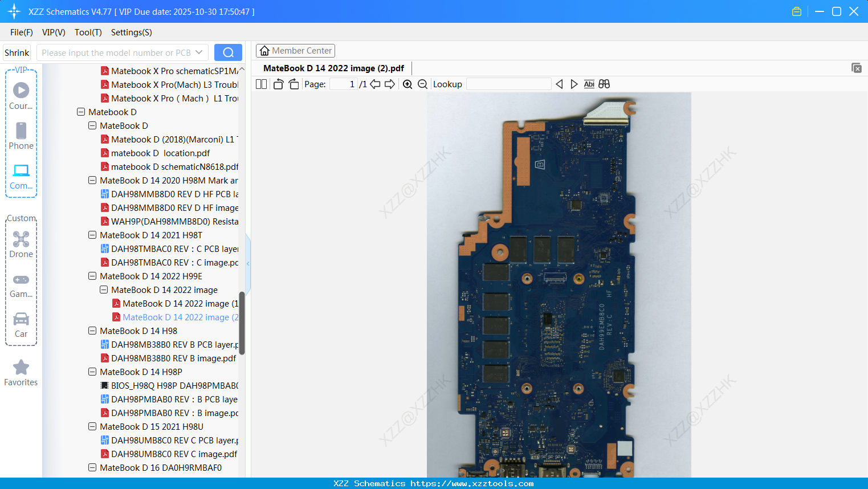The width and height of the screenshot is (868, 489).
Task: Collapse MateBook D 15 2021 H98U folder
Action: coord(92,427)
